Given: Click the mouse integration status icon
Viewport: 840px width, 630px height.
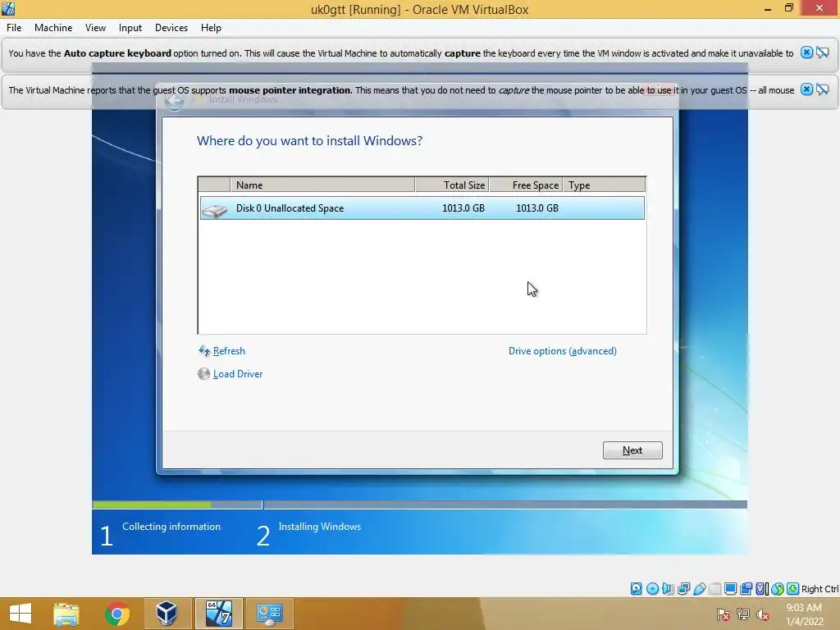Looking at the screenshot, I should coord(778,589).
